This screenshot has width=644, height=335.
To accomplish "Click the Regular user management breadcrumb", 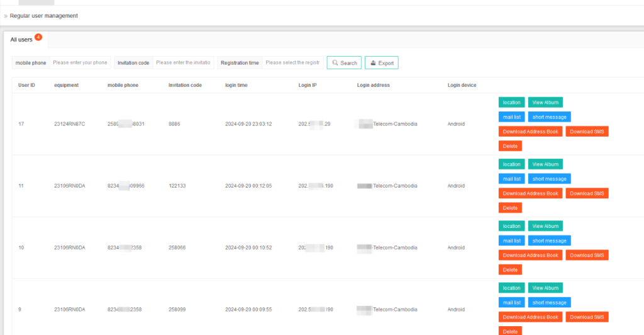I will point(44,16).
